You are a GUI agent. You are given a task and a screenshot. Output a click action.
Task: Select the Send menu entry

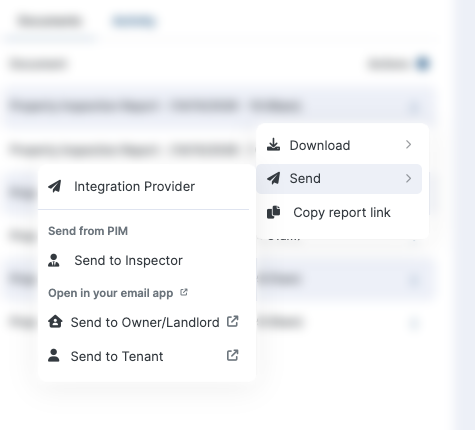339,179
